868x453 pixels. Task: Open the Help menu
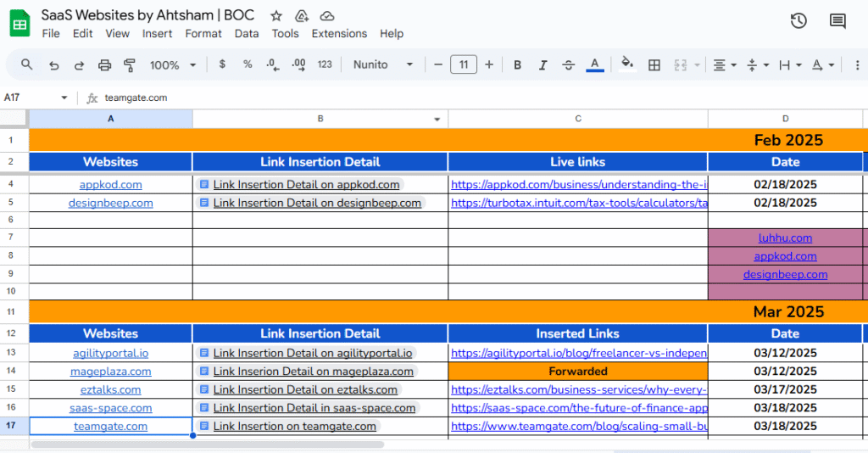coord(392,34)
